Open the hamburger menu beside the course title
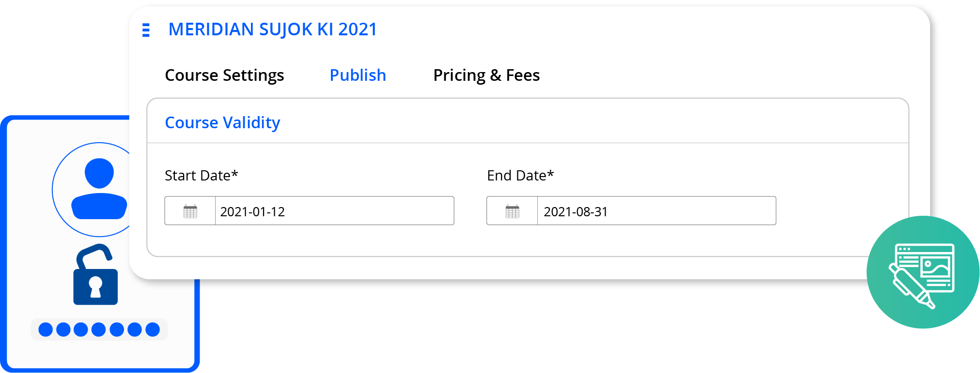The width and height of the screenshot is (980, 373). [146, 30]
